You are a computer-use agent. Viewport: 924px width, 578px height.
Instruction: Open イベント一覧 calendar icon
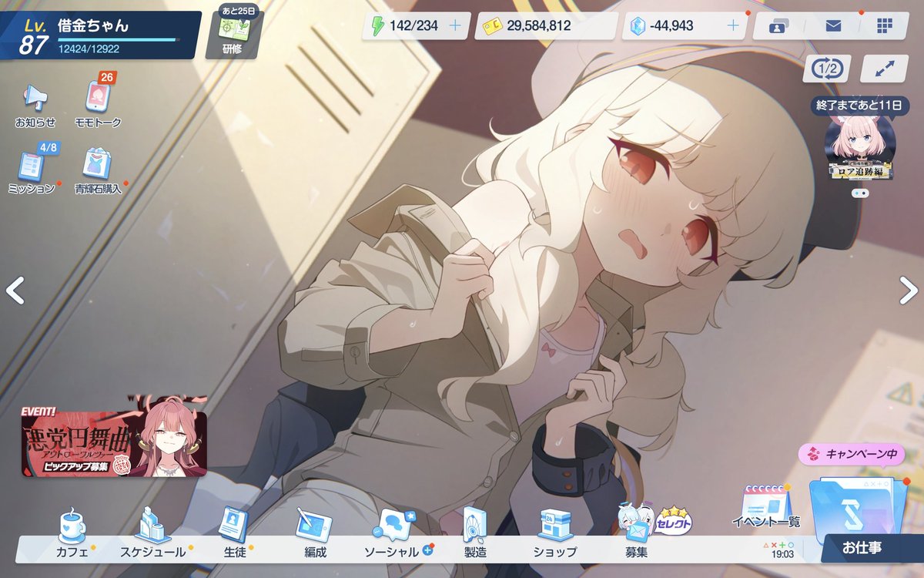pyautogui.click(x=765, y=508)
